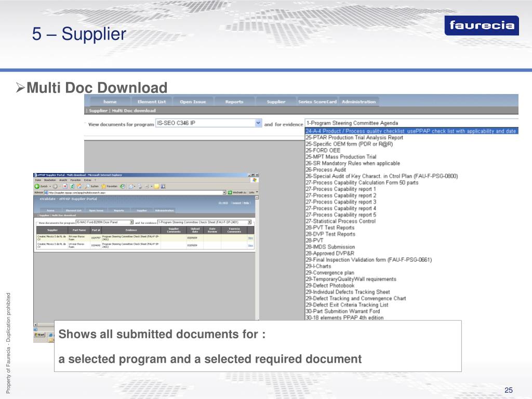Select 27-Process Capability Calculation Form 50 parts

tap(362, 182)
